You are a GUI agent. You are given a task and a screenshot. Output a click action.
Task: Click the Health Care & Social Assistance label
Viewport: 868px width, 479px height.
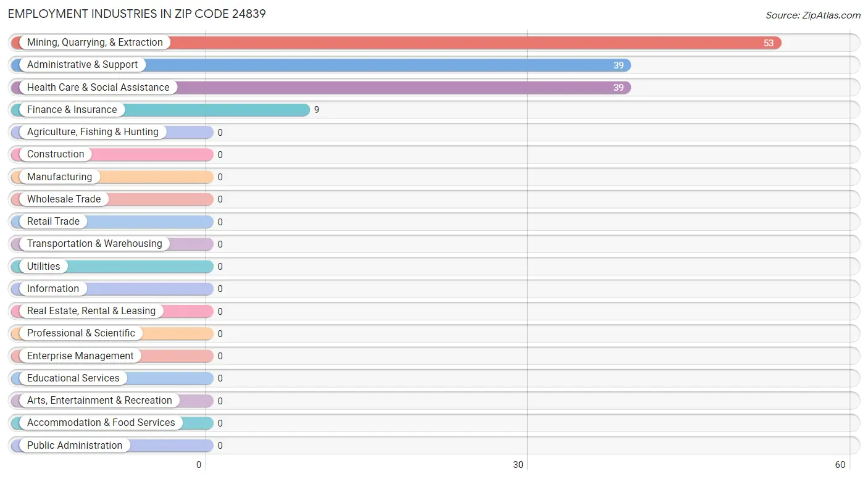click(x=98, y=88)
